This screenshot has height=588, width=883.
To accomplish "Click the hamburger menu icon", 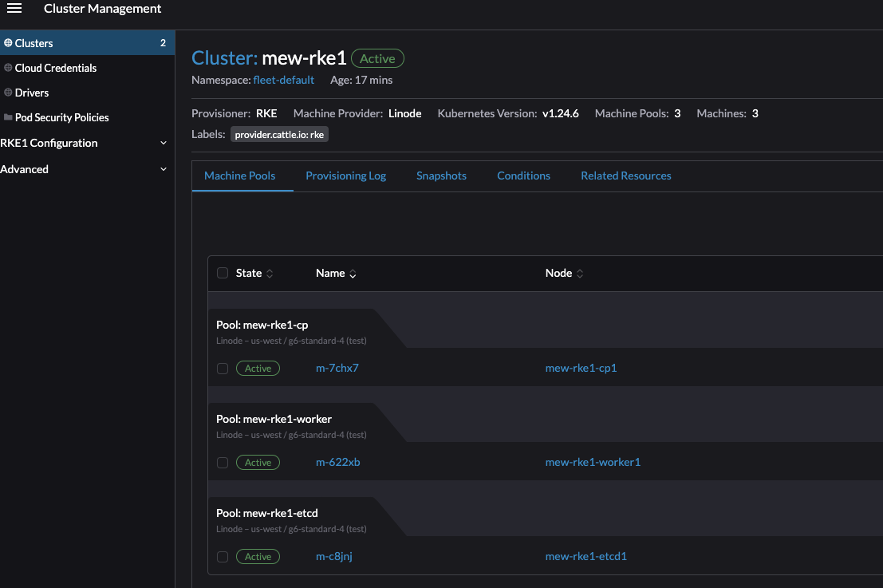I will pos(14,9).
